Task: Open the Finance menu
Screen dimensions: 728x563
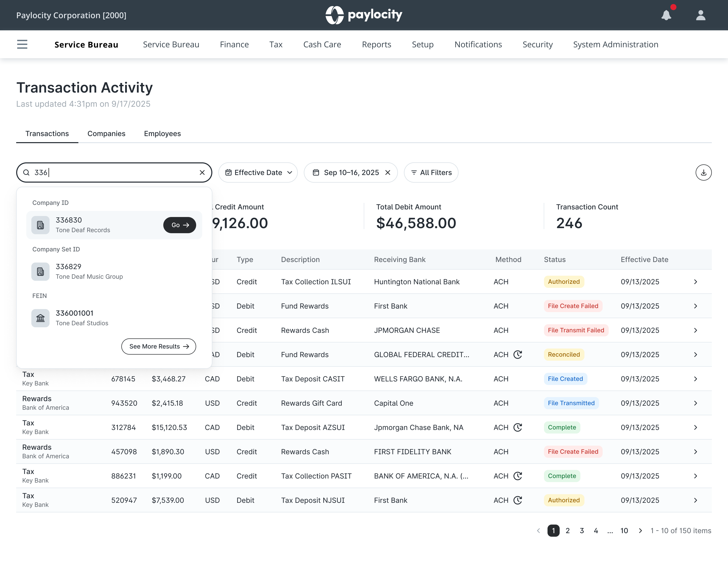Action: click(234, 44)
